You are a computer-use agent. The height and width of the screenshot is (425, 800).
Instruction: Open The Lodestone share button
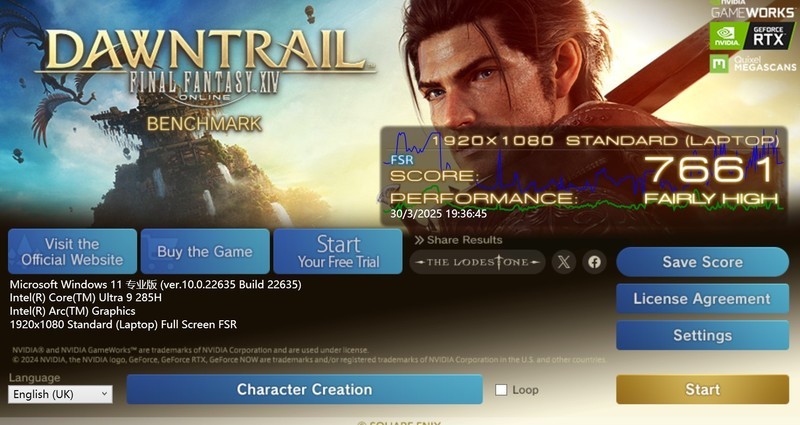click(x=477, y=262)
